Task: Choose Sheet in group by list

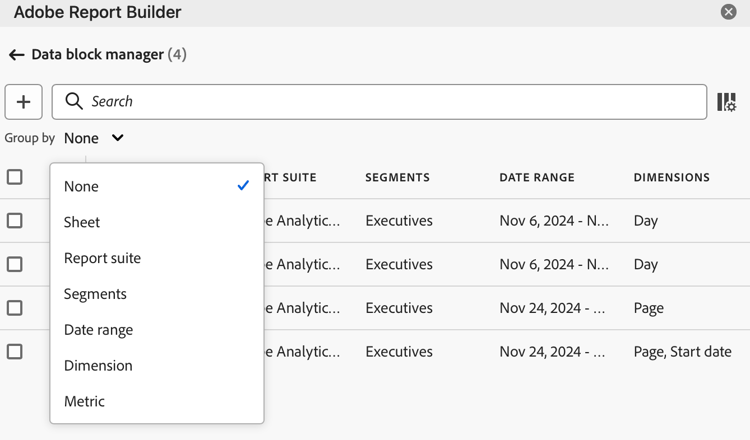Action: [x=82, y=222]
